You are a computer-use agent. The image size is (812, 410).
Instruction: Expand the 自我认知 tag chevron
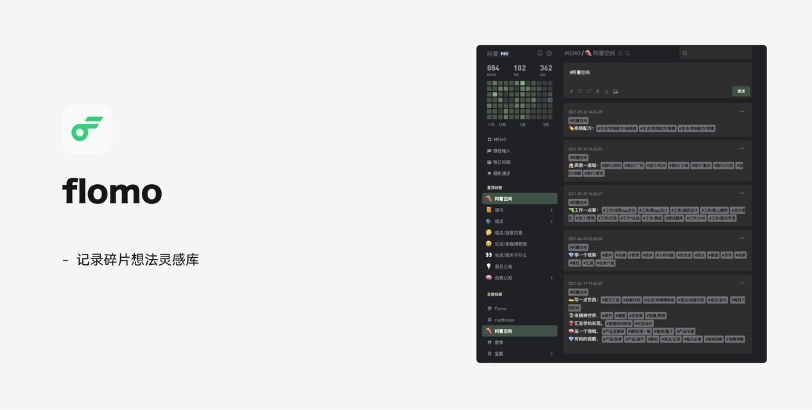point(552,278)
